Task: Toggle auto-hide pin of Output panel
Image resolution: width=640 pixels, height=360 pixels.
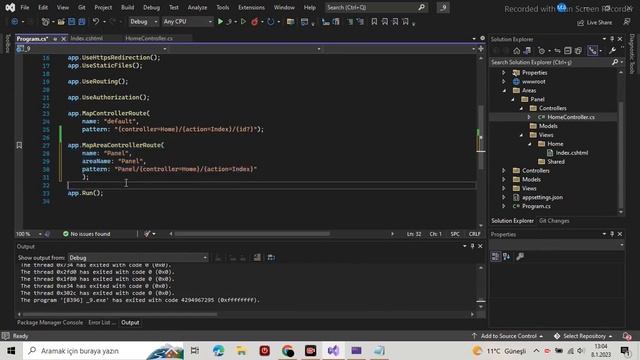Action: click(x=473, y=246)
